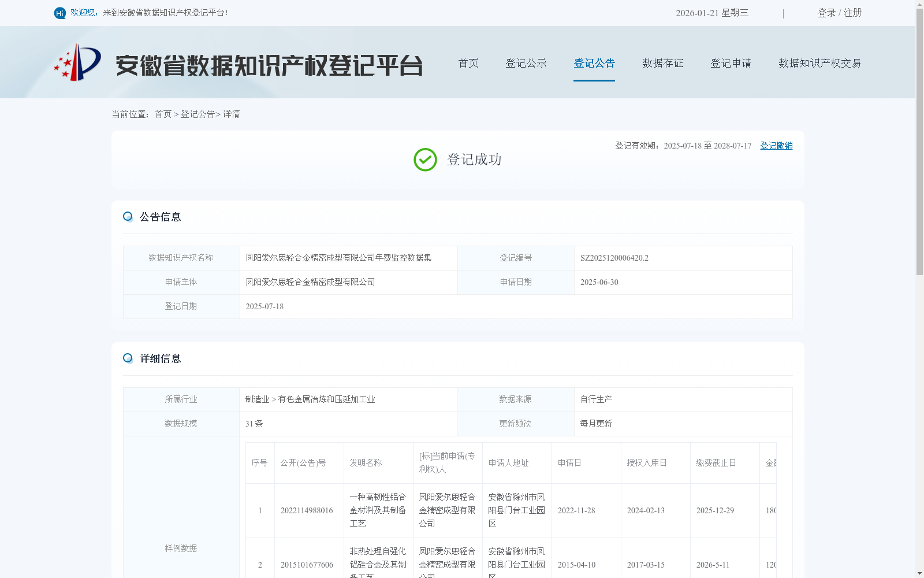The height and width of the screenshot is (578, 924).
Task: Click the update frequency value 每月更新
Action: pos(596,424)
